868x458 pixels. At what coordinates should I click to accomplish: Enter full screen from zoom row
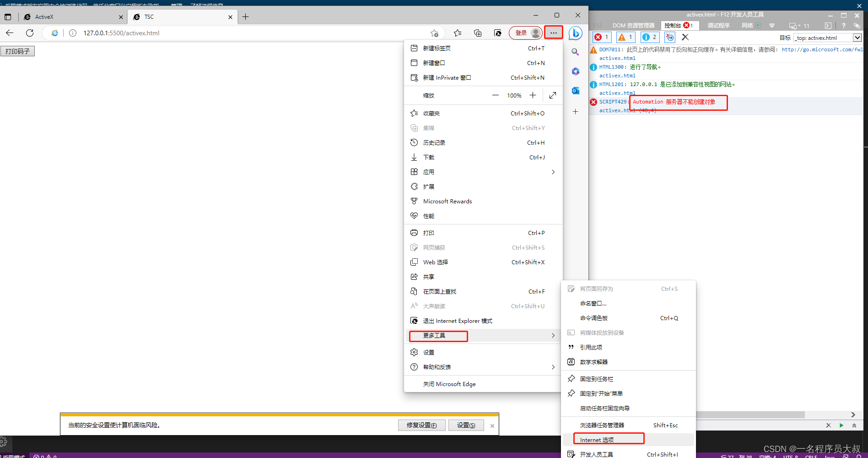coord(553,95)
